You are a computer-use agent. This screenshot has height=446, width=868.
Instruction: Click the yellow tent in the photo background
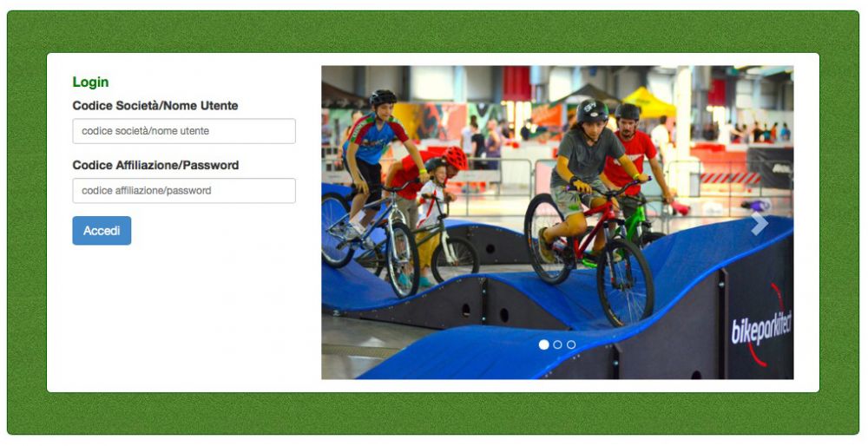tap(648, 103)
